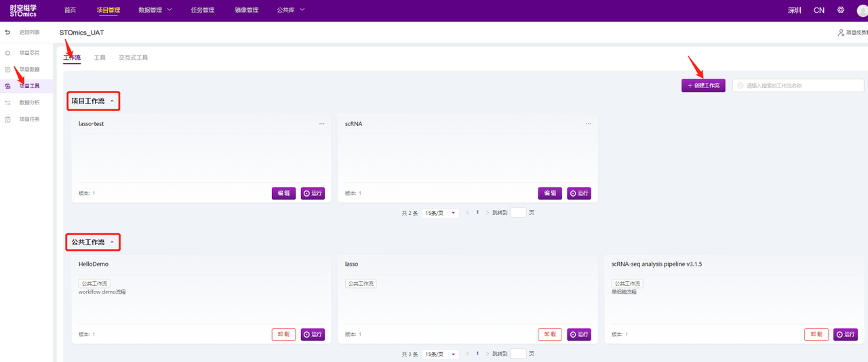Open the settings gear icon in header

tap(841, 10)
